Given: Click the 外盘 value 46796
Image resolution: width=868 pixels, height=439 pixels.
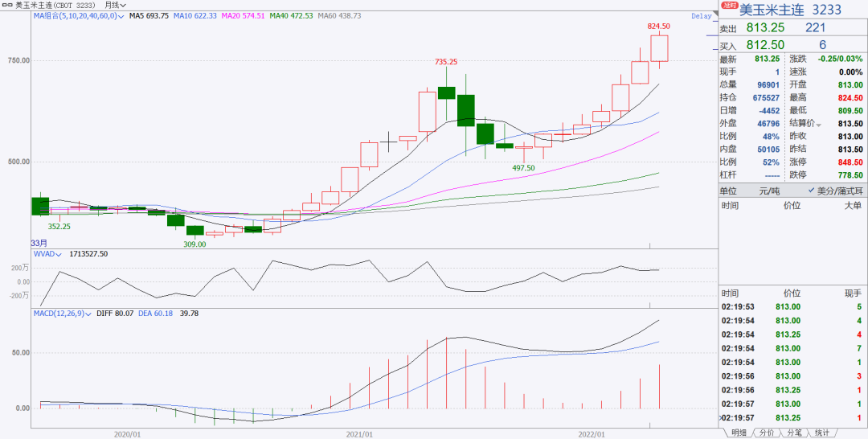Looking at the screenshot, I should tap(768, 124).
